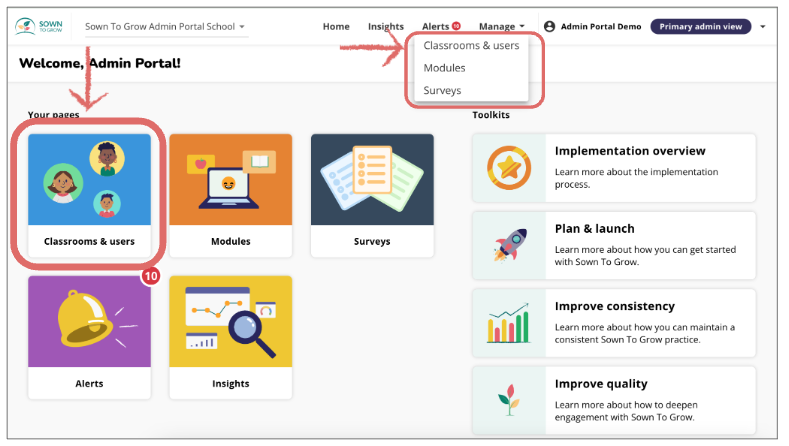This screenshot has width=789, height=446.
Task: Open the Alerts bell card illustration
Action: tap(90, 322)
